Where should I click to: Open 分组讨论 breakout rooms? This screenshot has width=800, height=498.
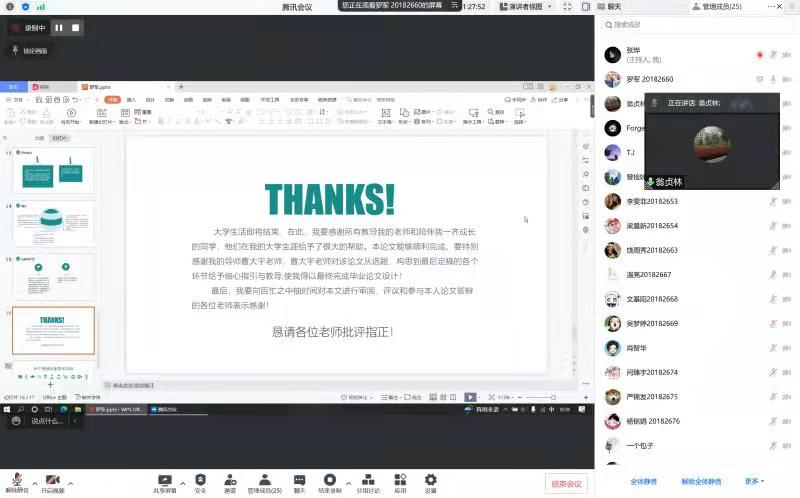[368, 480]
